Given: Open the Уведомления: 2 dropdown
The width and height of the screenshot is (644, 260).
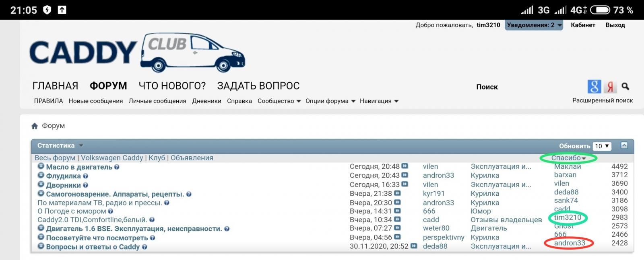Looking at the screenshot, I should (534, 25).
